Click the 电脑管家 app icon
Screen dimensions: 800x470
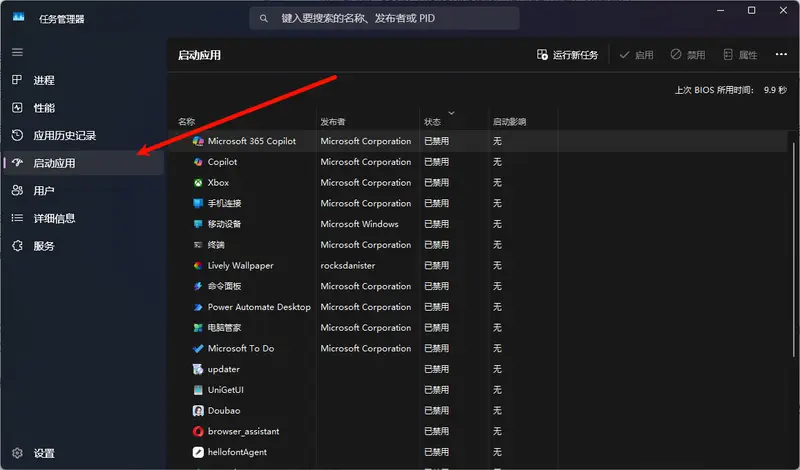click(x=198, y=328)
